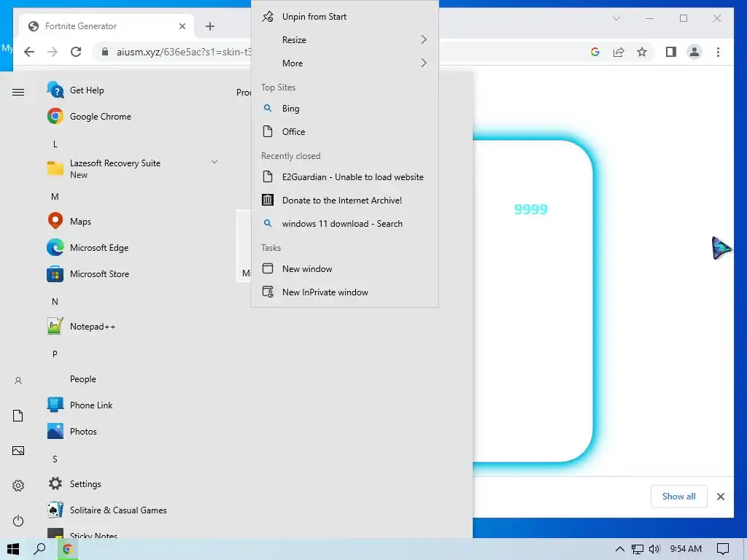Expand the More submenu
The height and width of the screenshot is (560, 747).
pos(344,63)
